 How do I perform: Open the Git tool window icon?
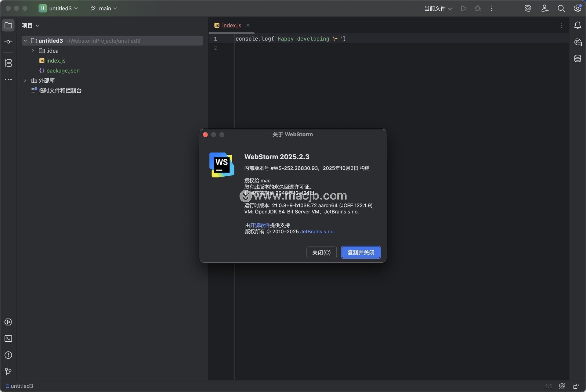click(x=8, y=372)
